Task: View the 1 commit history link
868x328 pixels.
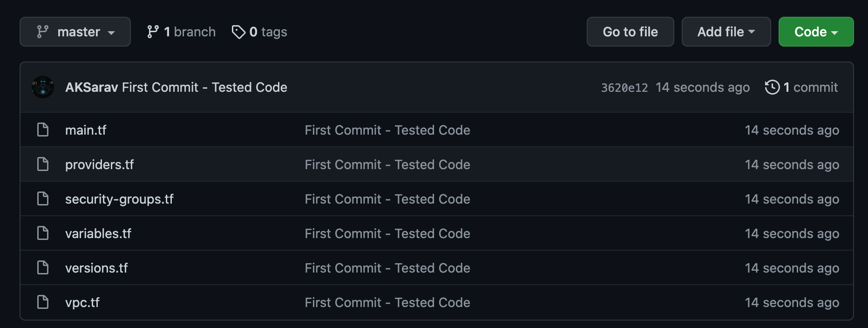Action: [x=810, y=87]
